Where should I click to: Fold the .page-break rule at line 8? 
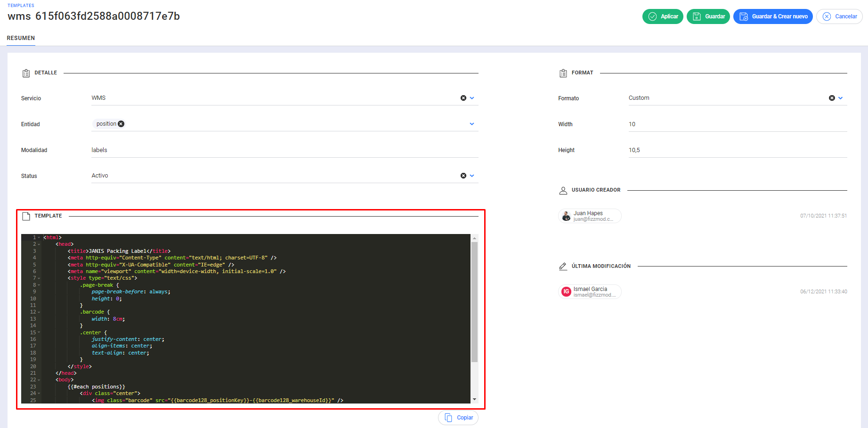39,285
